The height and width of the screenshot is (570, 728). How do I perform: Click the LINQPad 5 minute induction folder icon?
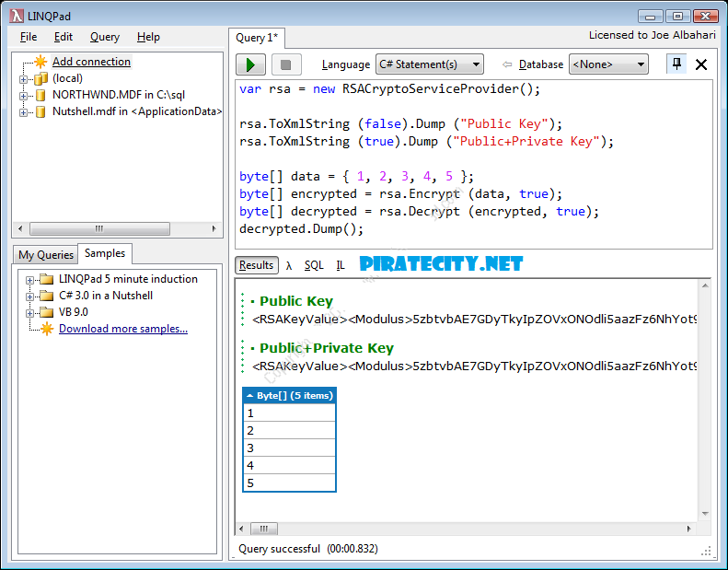tap(46, 279)
